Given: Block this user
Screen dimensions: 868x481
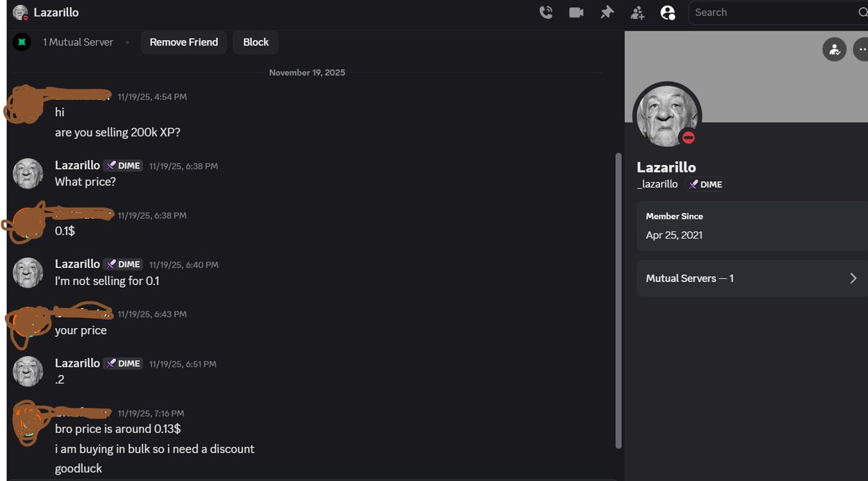Looking at the screenshot, I should point(256,42).
